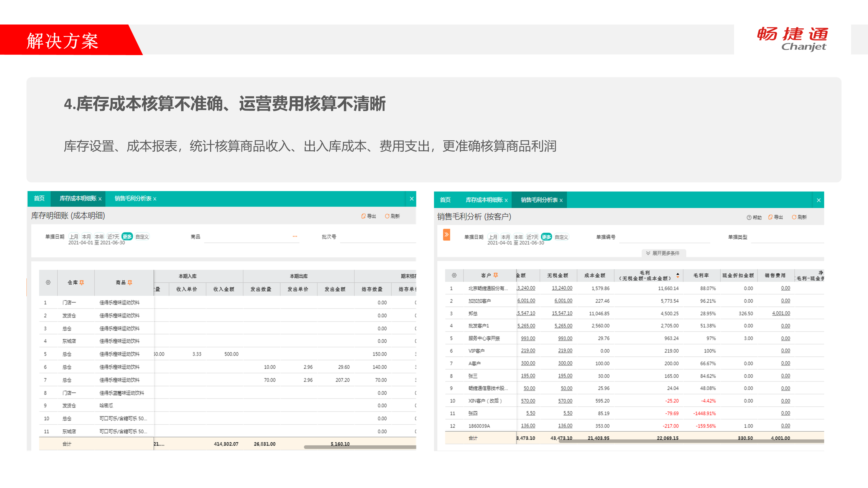868x488 pixels.
Task: Click the column settings gear in customer table
Action: click(x=454, y=275)
